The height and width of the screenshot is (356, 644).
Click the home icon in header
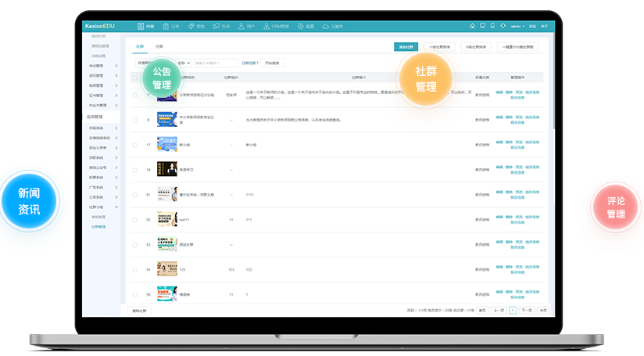(x=472, y=26)
